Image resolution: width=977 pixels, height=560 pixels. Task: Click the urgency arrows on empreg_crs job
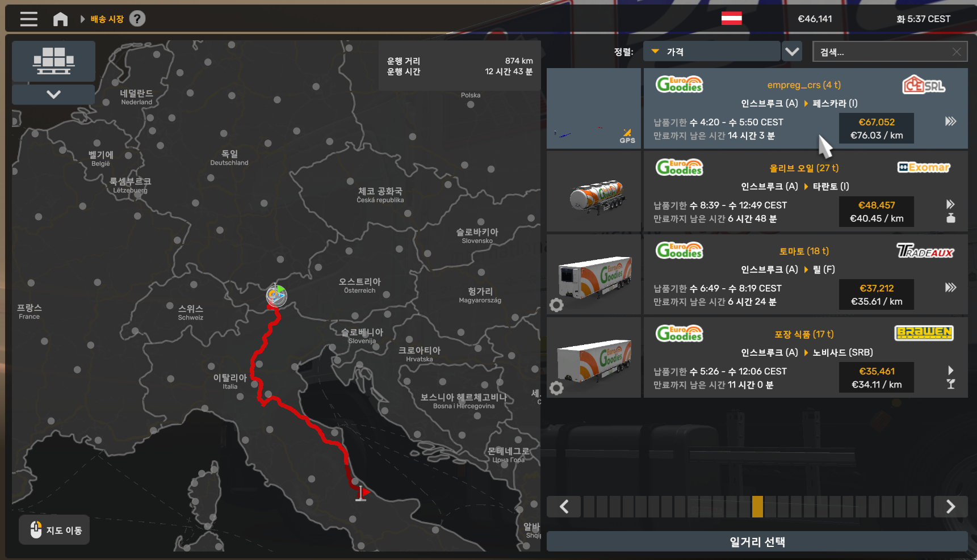point(951,121)
